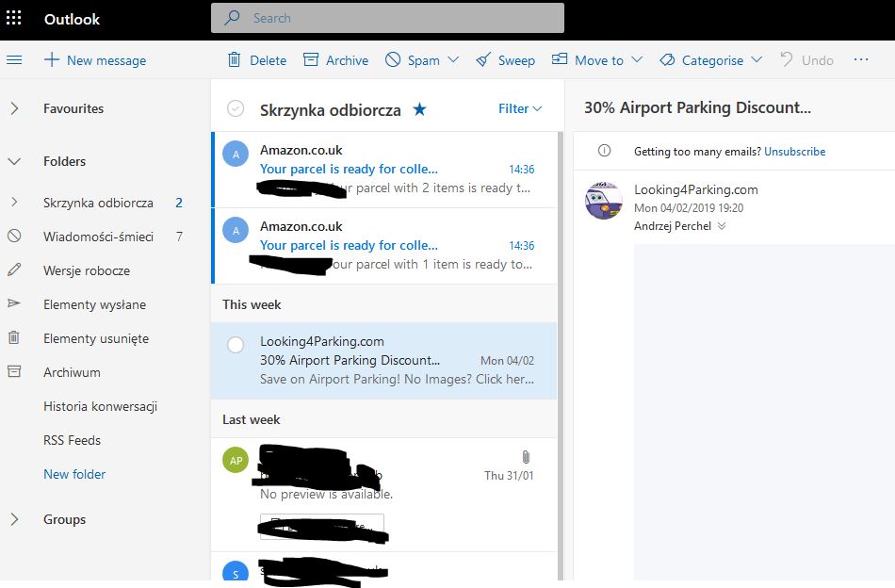The width and height of the screenshot is (895, 588).
Task: Click the Delete button label
Action: coord(268,60)
